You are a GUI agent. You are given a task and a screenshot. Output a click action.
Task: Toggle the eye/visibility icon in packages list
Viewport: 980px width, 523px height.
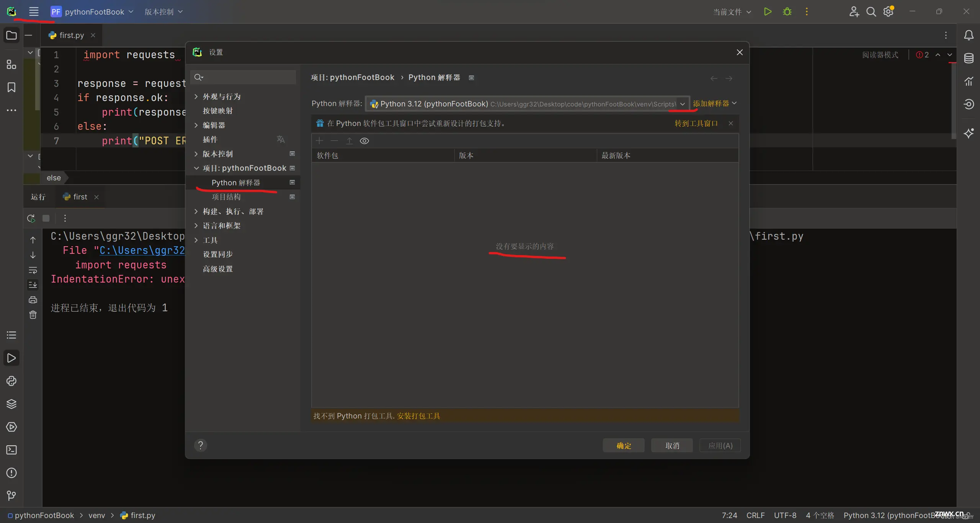coord(364,141)
